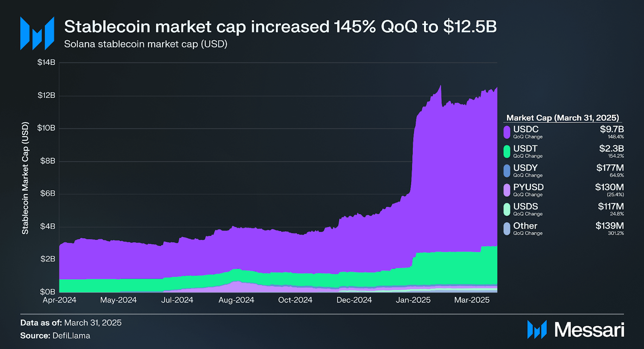Image resolution: width=644 pixels, height=349 pixels.
Task: Select the mint USDS legend swatch
Action: [x=507, y=209]
